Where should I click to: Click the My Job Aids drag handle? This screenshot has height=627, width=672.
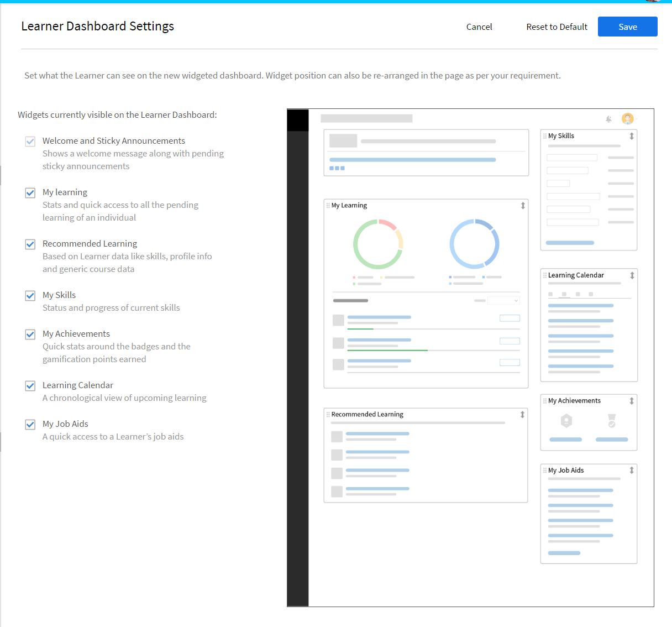[545, 471]
